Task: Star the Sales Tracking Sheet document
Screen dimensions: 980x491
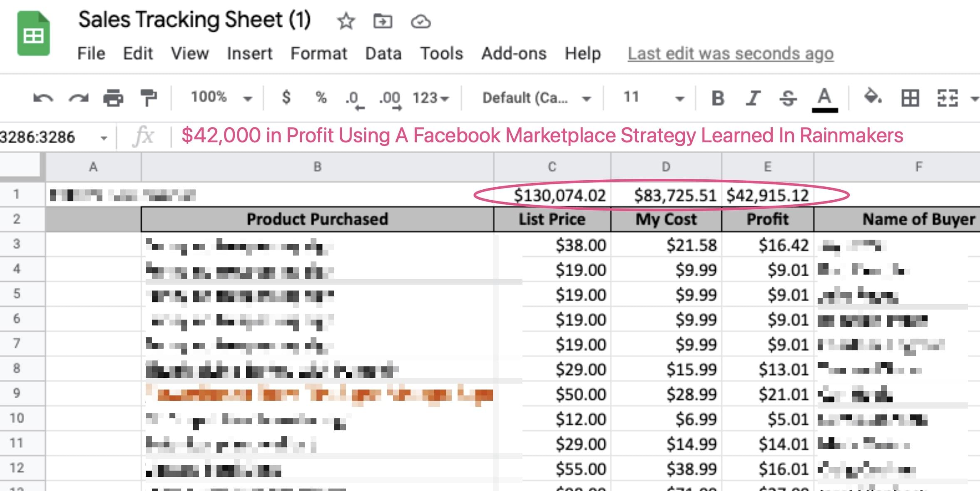Action: tap(346, 21)
